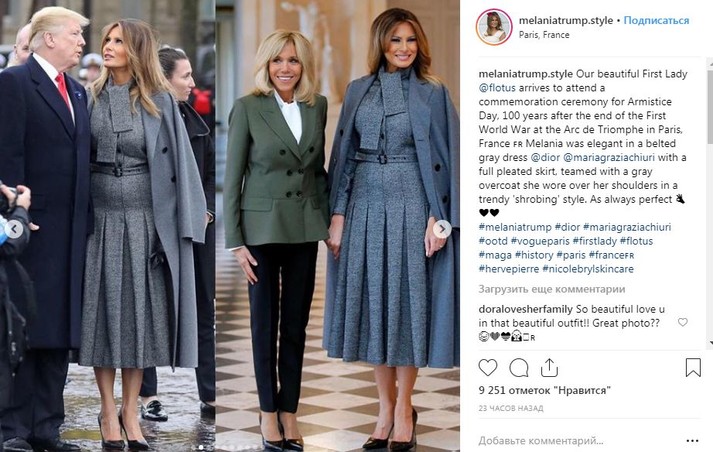
Task: Go to the previous photo arrow
Action: pyautogui.click(x=14, y=229)
